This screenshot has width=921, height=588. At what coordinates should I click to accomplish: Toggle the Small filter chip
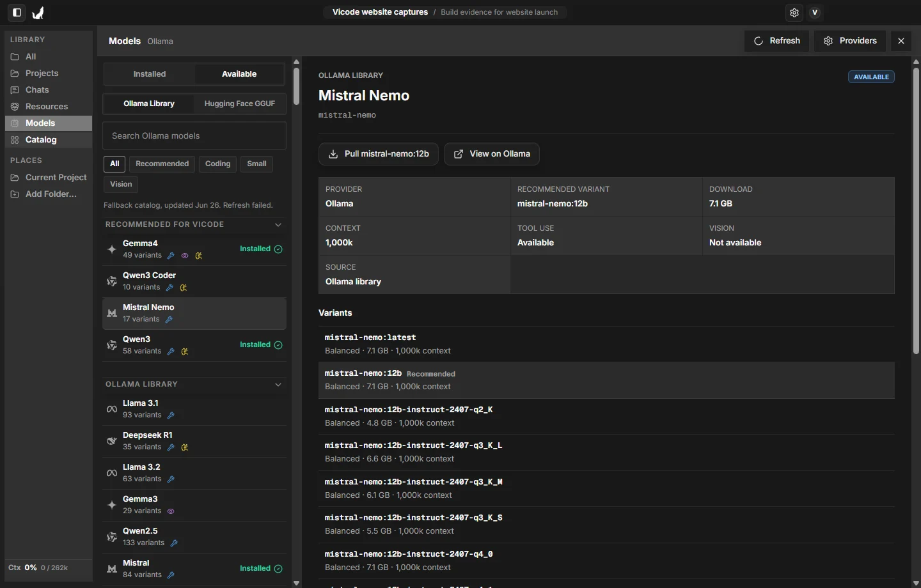(x=256, y=164)
